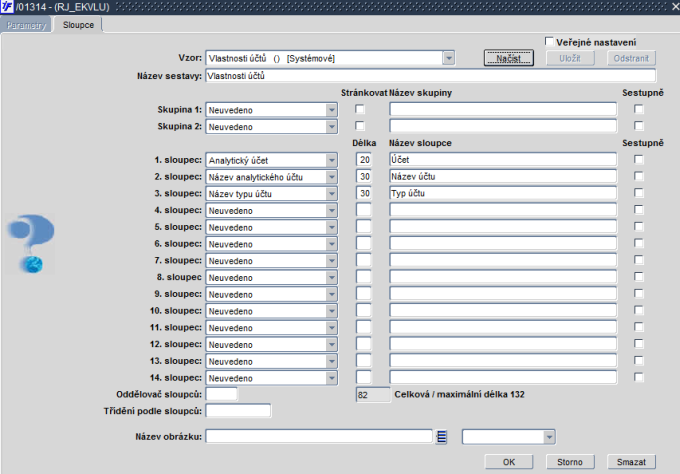The width and height of the screenshot is (680, 474).
Task: Check Sestupně for 12. sloupec
Action: pyautogui.click(x=638, y=344)
